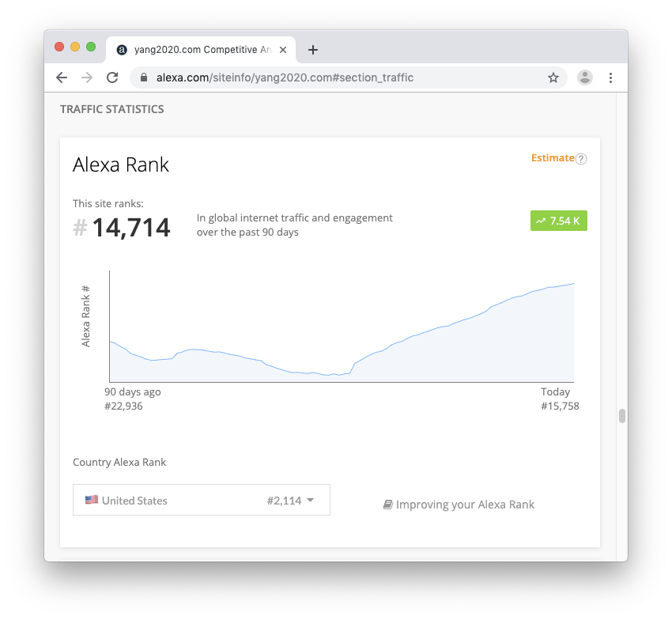Click the yellow minimize window button
This screenshot has width=672, height=620.
click(x=75, y=47)
